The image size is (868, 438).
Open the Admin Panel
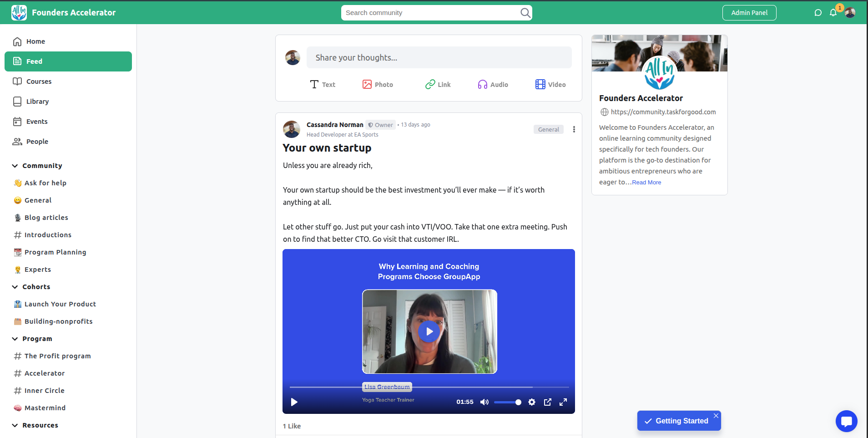749,13
